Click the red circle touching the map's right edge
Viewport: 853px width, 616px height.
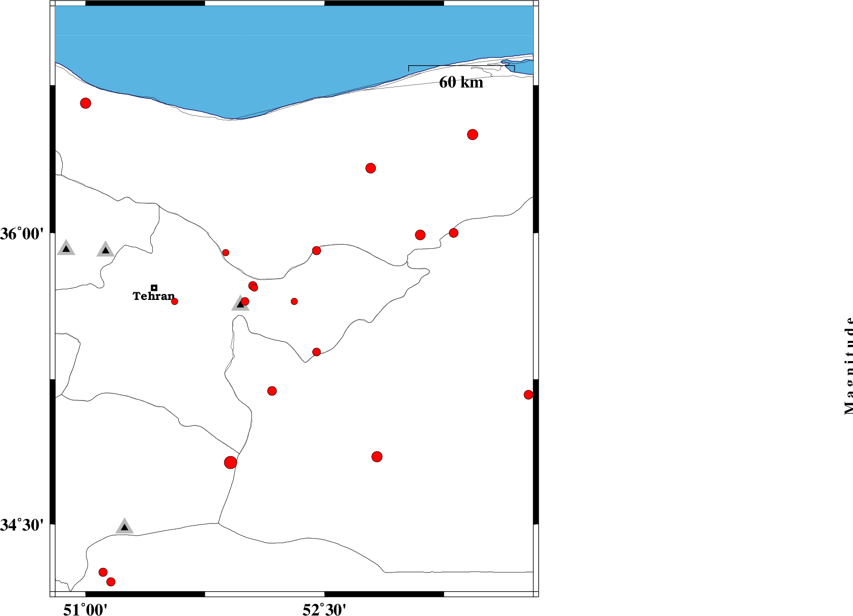coord(528,394)
